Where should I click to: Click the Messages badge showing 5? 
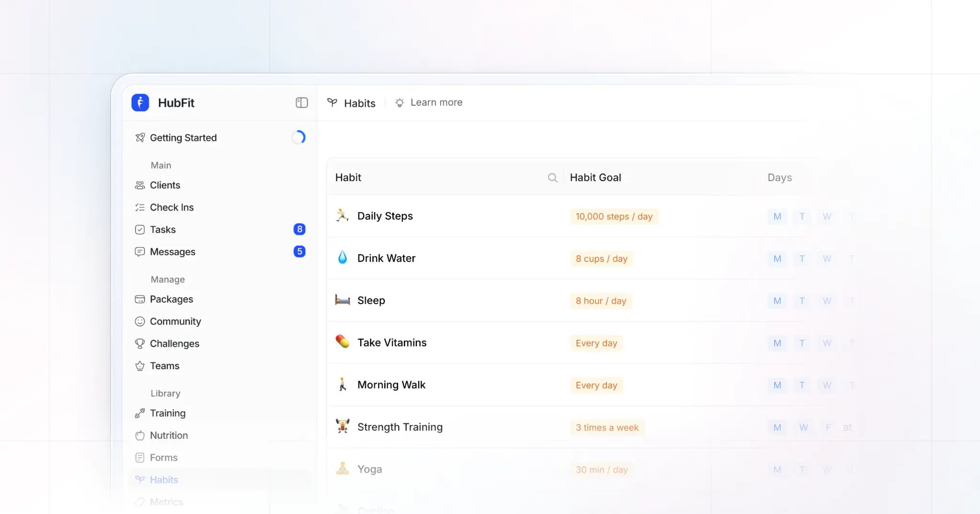point(300,252)
